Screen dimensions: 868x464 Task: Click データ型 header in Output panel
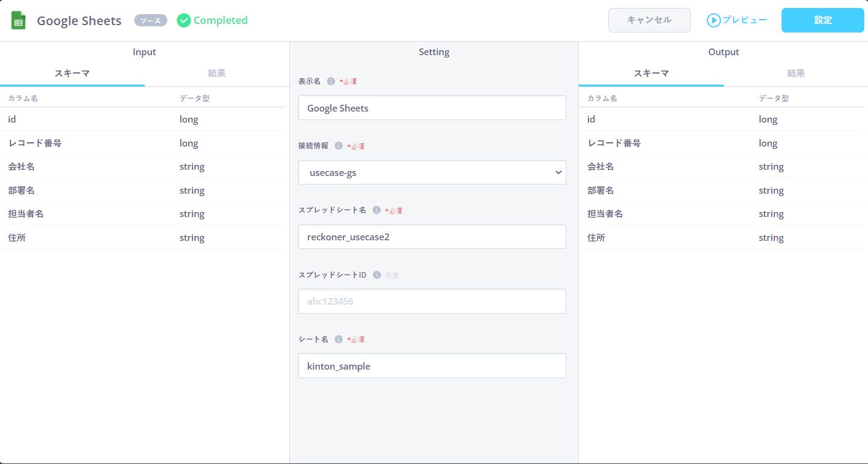774,98
